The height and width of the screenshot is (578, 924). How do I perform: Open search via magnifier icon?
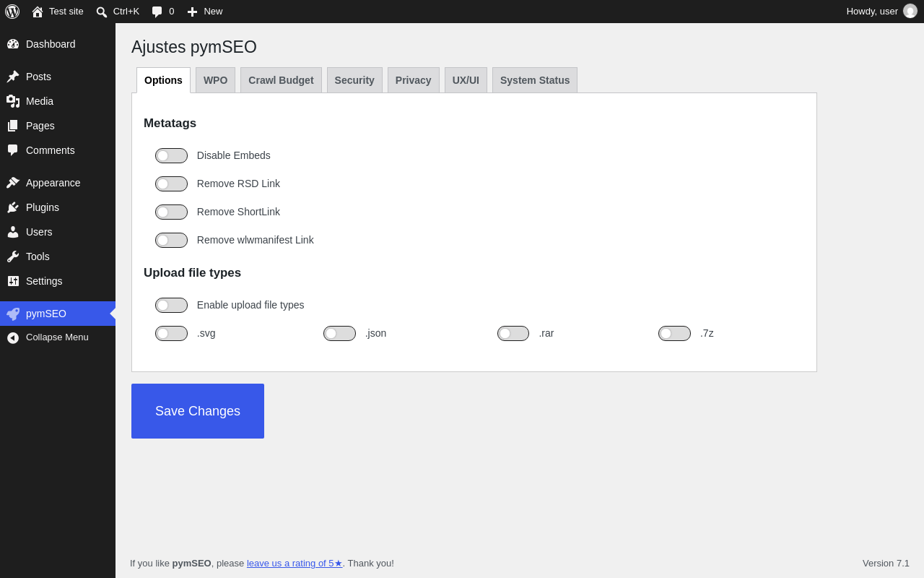point(102,12)
